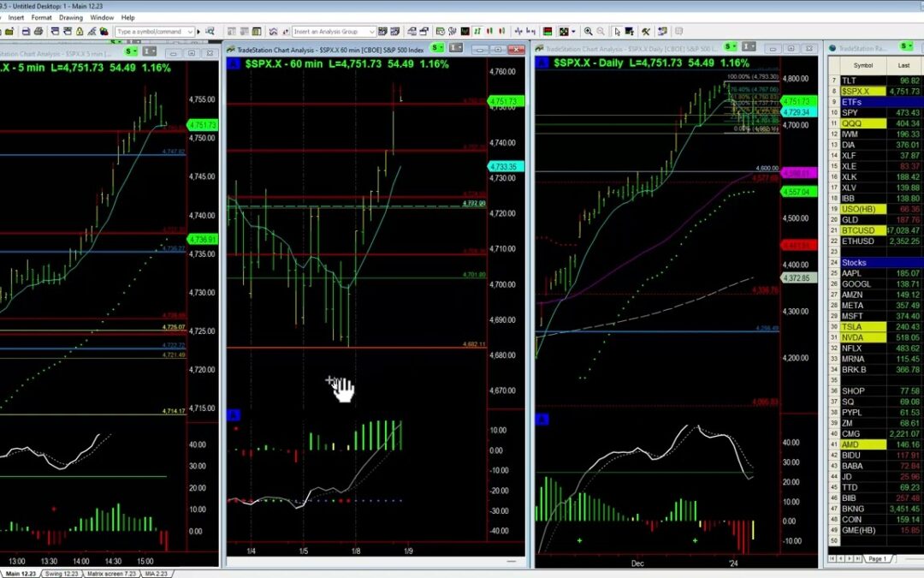This screenshot has width=924, height=578.
Task: Open green S symbol-link dropdown on RadarScreen window
Action: click(x=906, y=46)
